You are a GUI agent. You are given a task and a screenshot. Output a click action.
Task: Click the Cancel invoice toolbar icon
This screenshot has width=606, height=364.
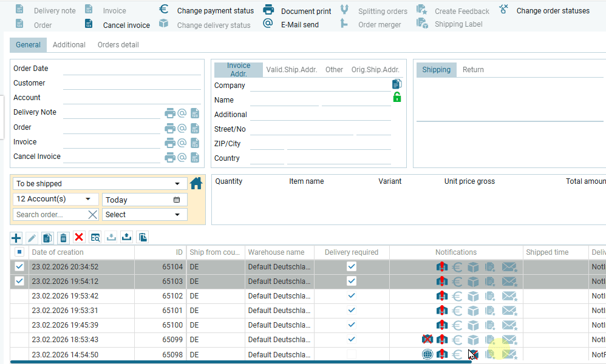(89, 24)
